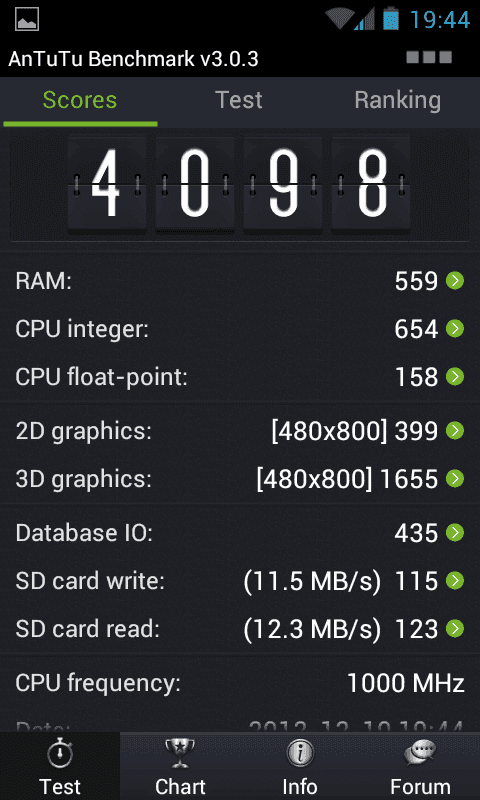This screenshot has height=800, width=480.
Task: Switch to the Ranking tab
Action: [397, 101]
